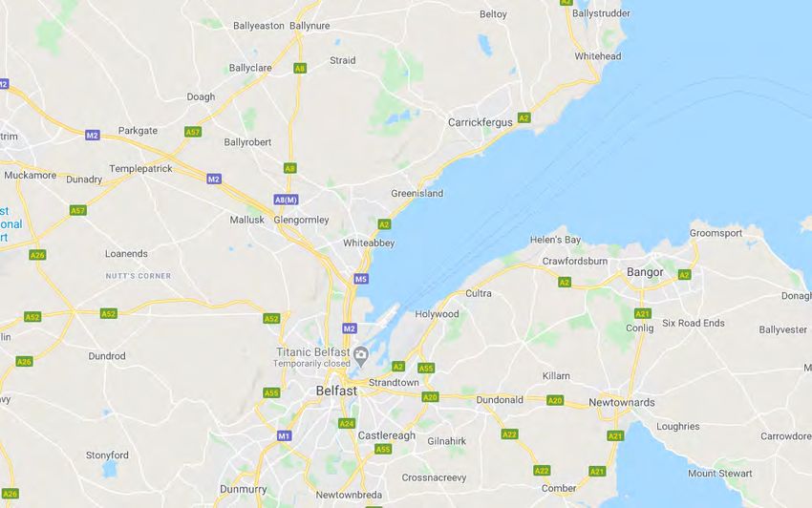Click the Titanic Belfast camera pin icon

point(361,356)
